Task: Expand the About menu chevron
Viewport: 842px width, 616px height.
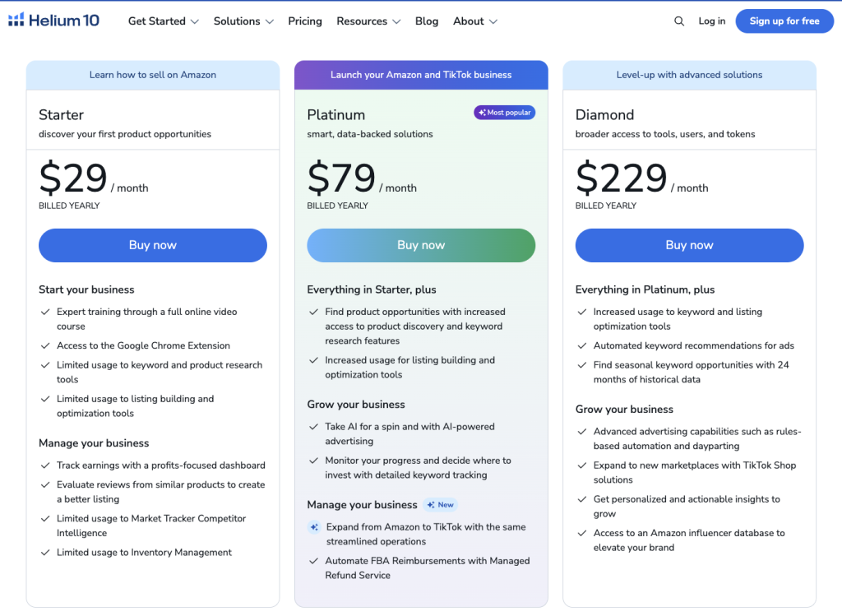Action: tap(493, 21)
